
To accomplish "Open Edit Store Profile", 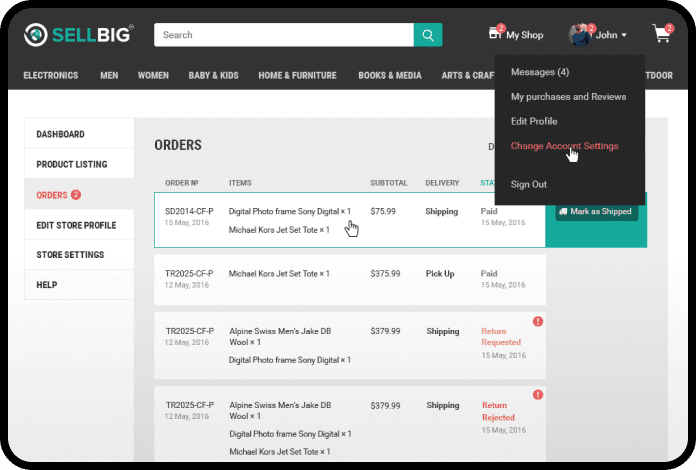I will point(79,225).
